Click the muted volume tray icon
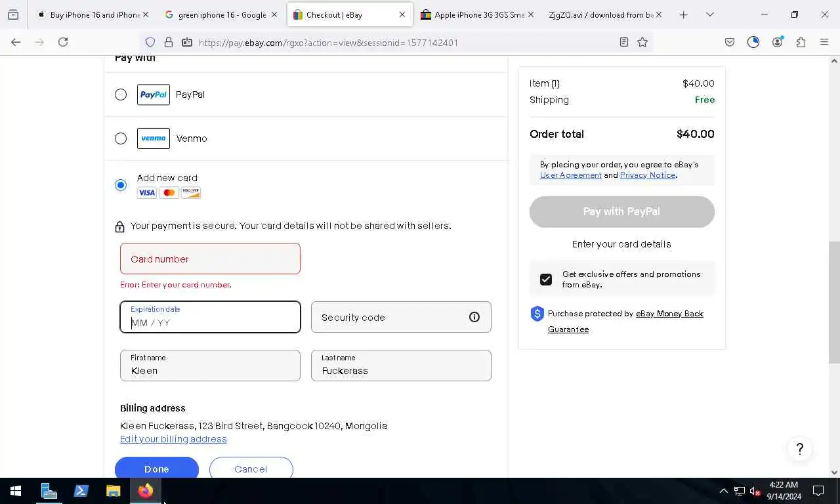This screenshot has width=840, height=504. click(755, 491)
